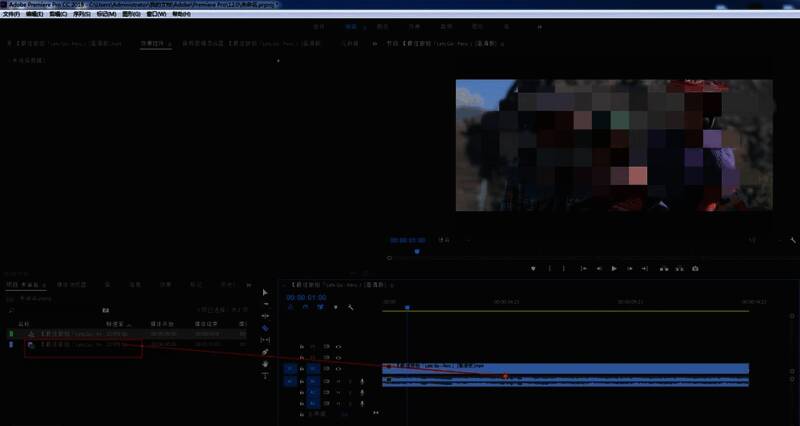Click the blue timecode in the timeline panel

[x=301, y=297]
